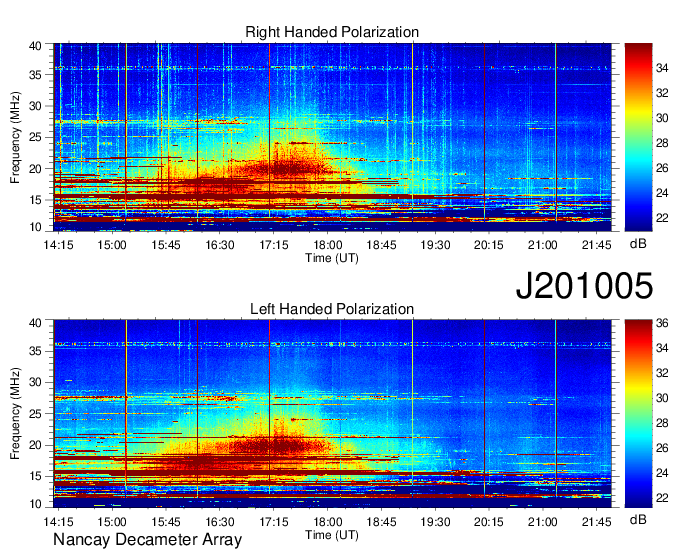Click the "19:30" time tick on the top plot

click(x=435, y=245)
